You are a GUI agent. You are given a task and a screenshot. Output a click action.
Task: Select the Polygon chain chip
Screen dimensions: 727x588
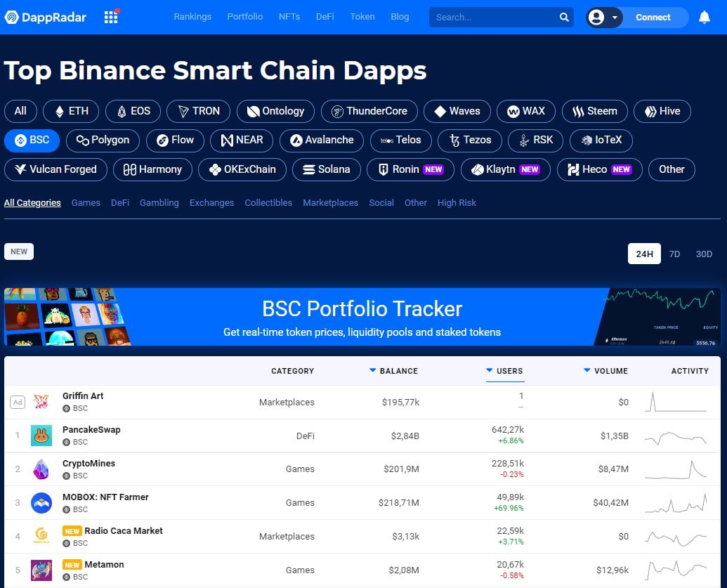(103, 141)
